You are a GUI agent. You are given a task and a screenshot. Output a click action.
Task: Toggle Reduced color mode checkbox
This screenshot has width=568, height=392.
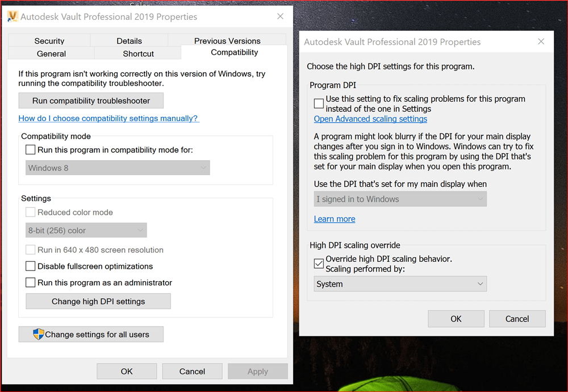coord(31,212)
